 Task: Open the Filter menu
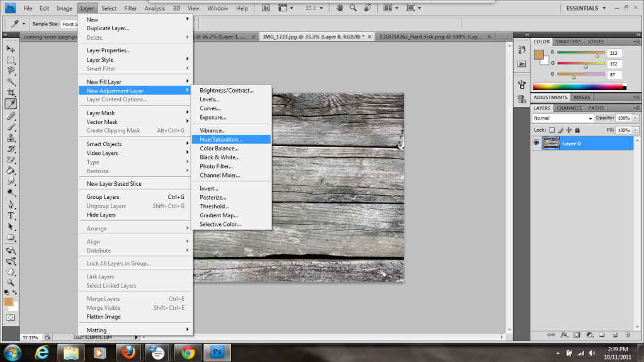130,8
